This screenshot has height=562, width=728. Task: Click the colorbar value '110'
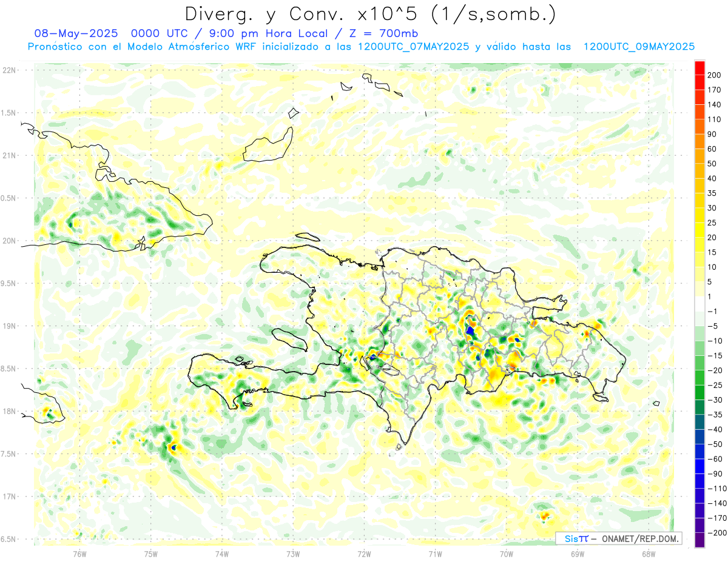pos(714,120)
